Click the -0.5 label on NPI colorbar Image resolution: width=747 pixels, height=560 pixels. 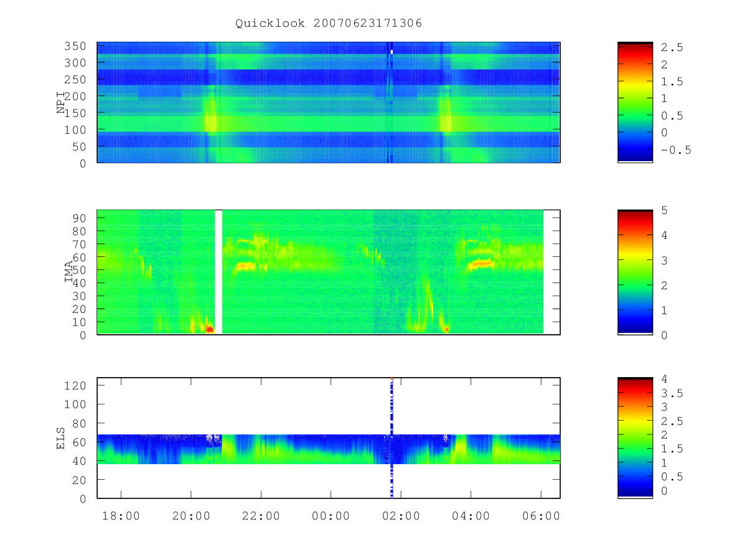point(677,150)
